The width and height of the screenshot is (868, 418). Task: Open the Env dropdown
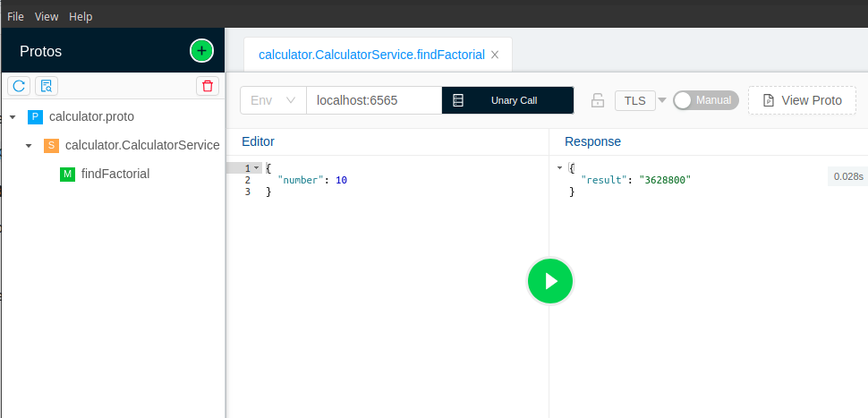point(273,100)
